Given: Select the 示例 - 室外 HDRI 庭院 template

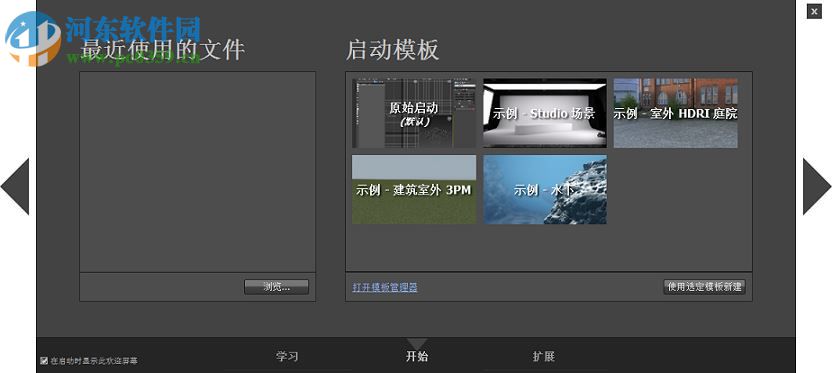Looking at the screenshot, I should coord(675,113).
